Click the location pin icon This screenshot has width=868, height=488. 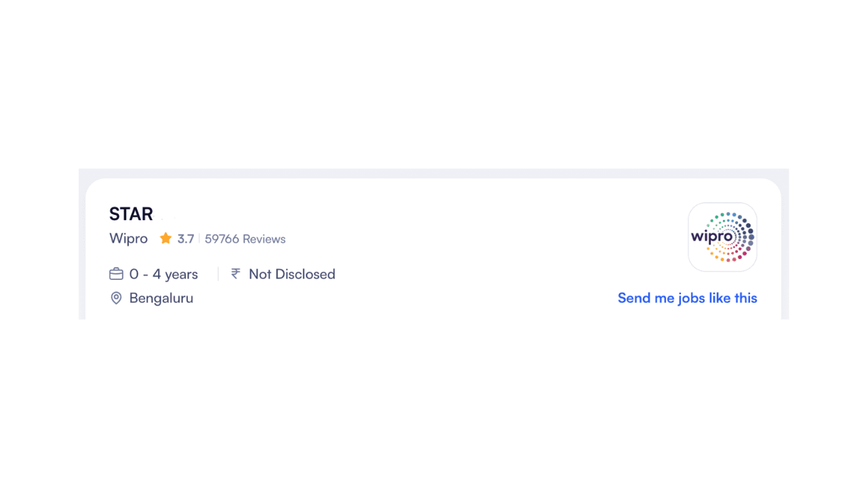116,298
